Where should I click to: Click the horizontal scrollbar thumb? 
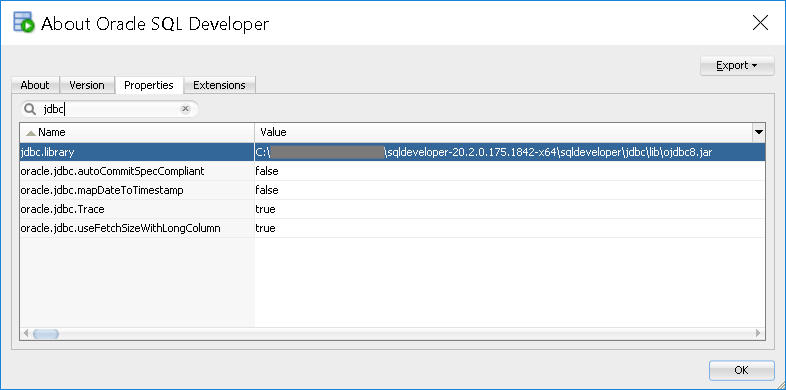(x=46, y=333)
